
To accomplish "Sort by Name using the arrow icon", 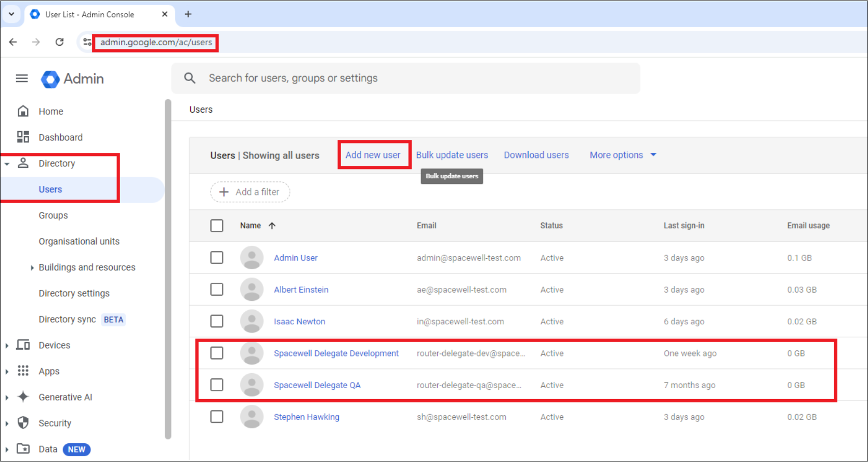I will (x=272, y=226).
